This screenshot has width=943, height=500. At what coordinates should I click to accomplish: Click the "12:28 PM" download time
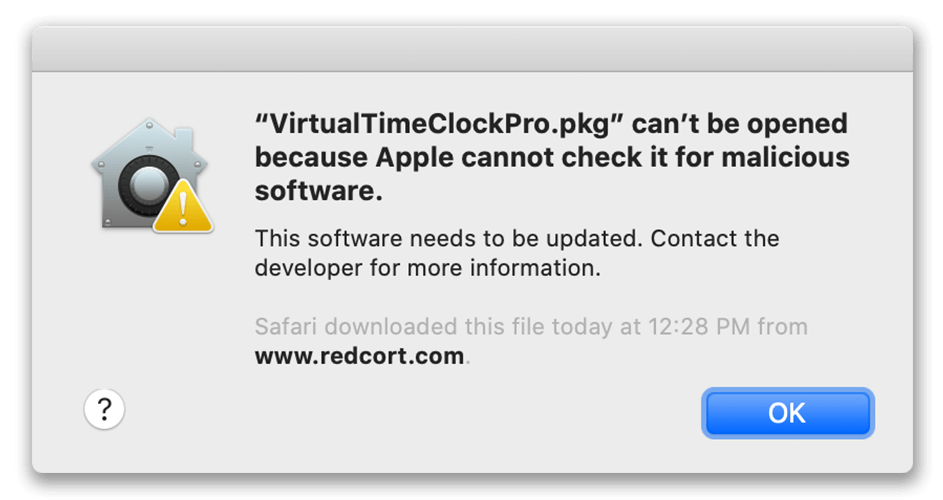[699, 327]
